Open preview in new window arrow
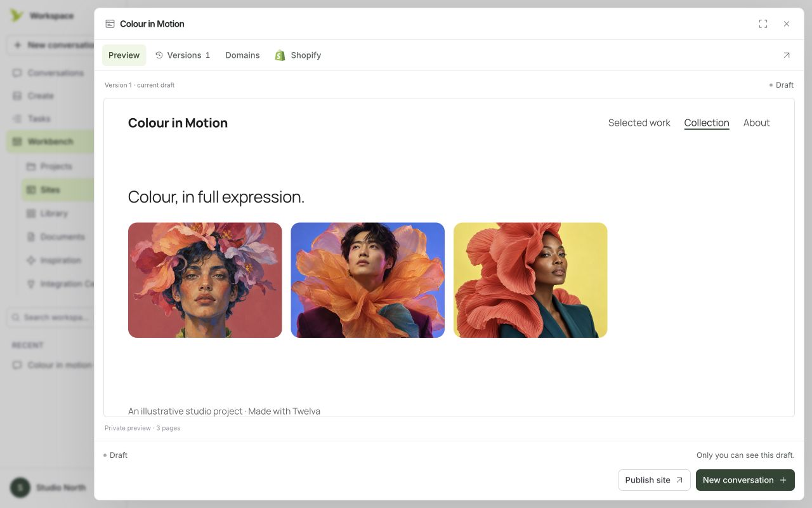 [787, 55]
